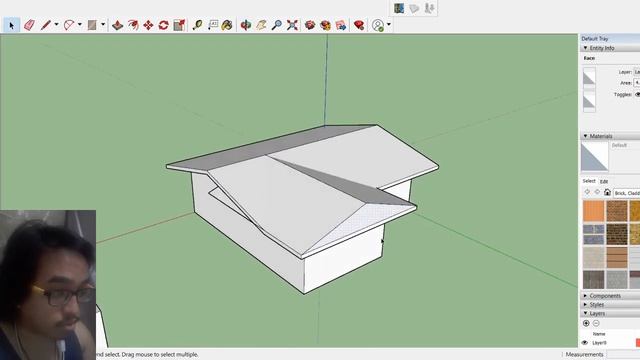Select the Rectangle shape tool
The image size is (640, 360).
[x=92, y=25]
